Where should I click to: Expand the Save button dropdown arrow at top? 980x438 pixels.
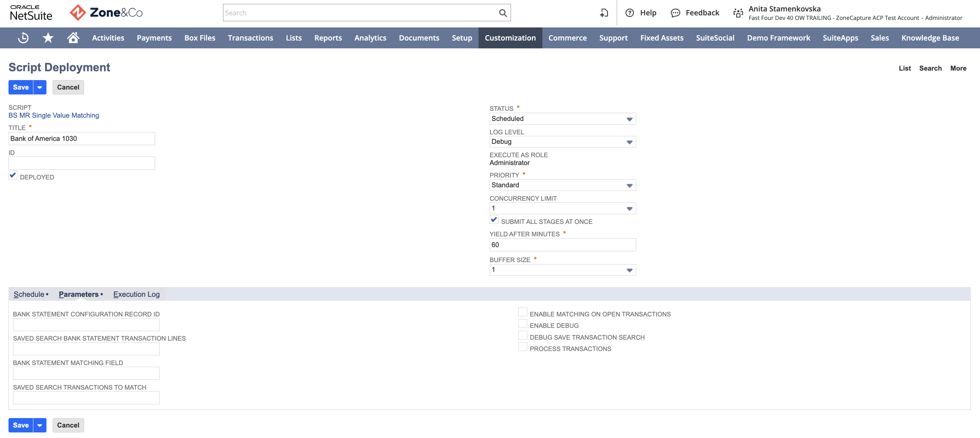40,88
